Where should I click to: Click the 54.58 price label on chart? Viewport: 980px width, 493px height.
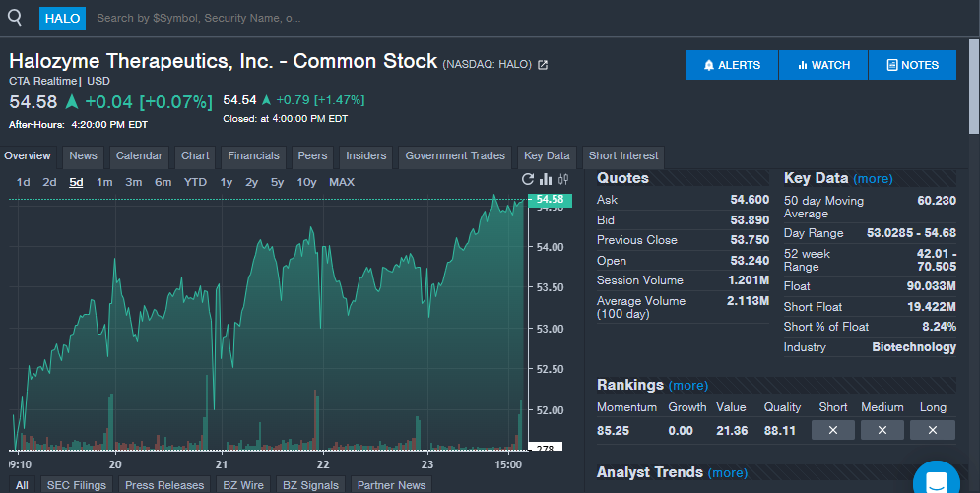tap(550, 200)
